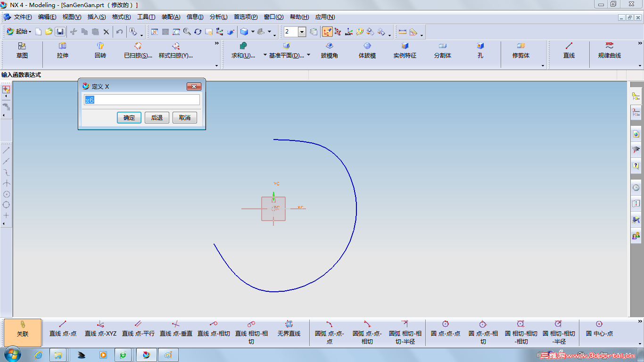Screen dimensions: 644x362
Task: Expand the 基准平面 dropdown arrow on right
Action: pos(308,55)
